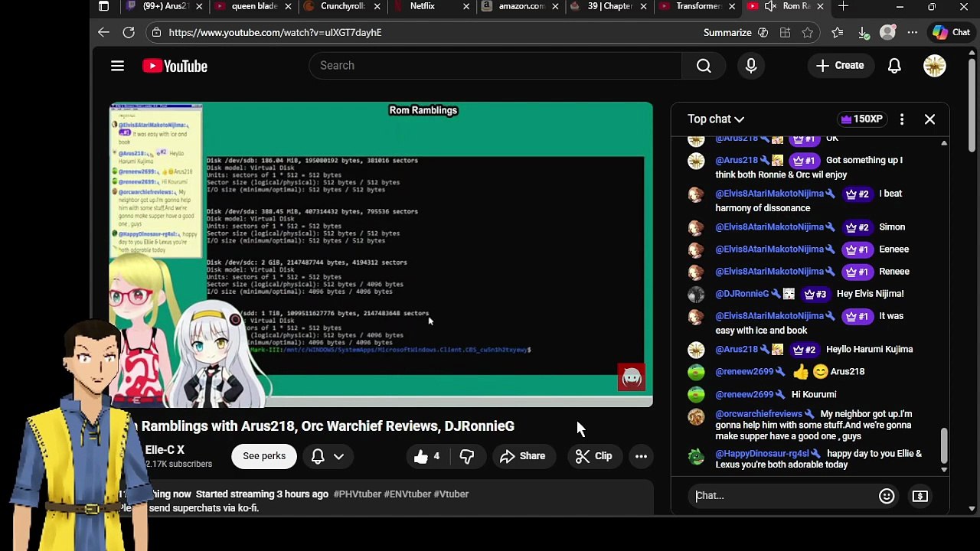Dislike the video with thumbs down

tap(467, 456)
